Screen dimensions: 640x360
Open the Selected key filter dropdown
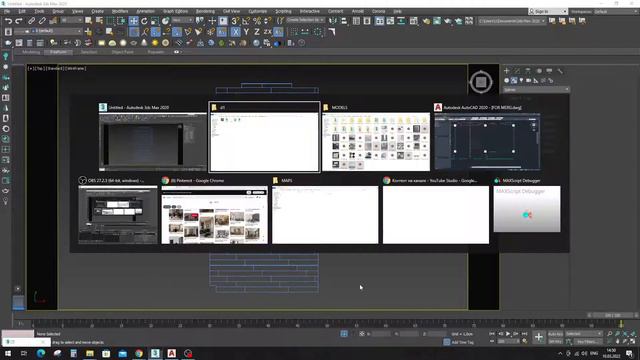pyautogui.click(x=584, y=334)
